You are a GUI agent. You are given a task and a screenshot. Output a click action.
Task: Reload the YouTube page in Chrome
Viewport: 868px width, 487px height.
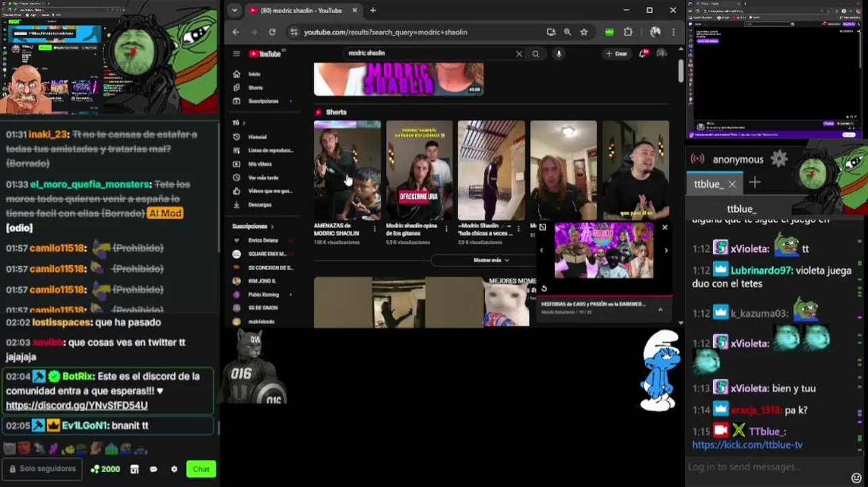pyautogui.click(x=272, y=32)
